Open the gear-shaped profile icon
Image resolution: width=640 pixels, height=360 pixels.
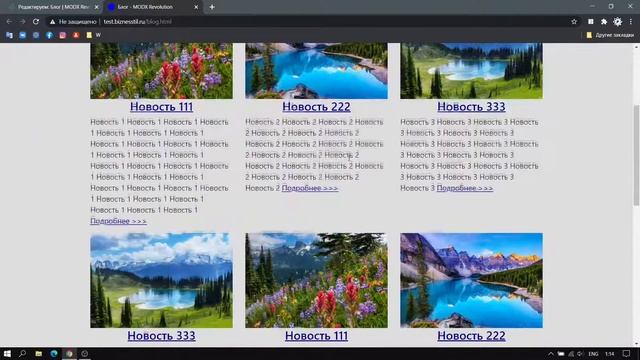pyautogui.click(x=618, y=22)
